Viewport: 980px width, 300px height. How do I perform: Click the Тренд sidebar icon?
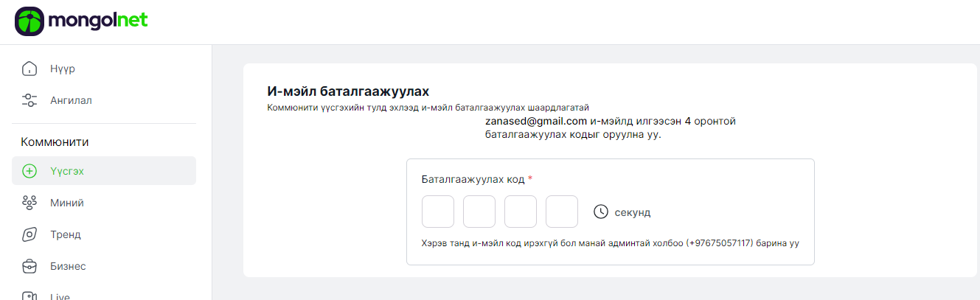pyautogui.click(x=29, y=234)
